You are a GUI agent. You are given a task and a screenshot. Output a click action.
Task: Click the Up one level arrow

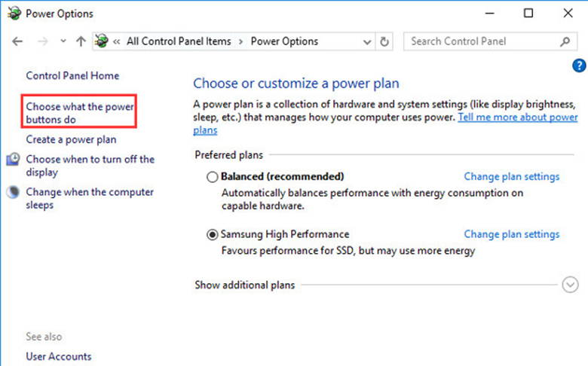81,42
